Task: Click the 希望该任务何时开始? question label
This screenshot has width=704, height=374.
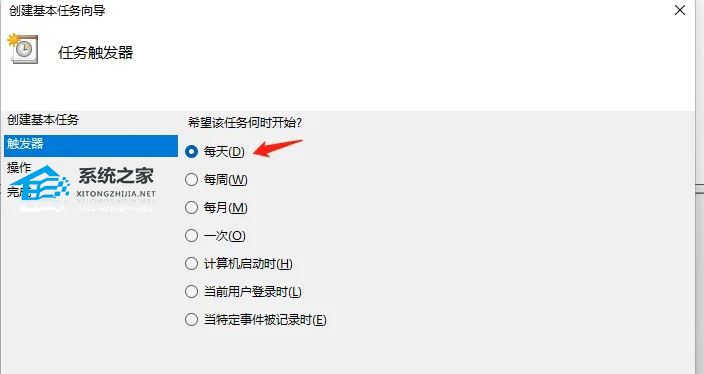Action: pos(245,123)
